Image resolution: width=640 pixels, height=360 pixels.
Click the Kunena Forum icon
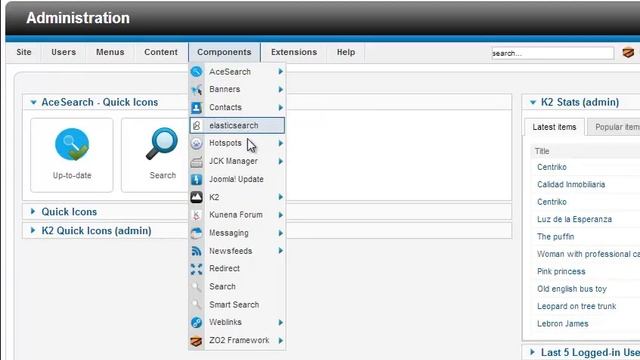[x=196, y=215]
